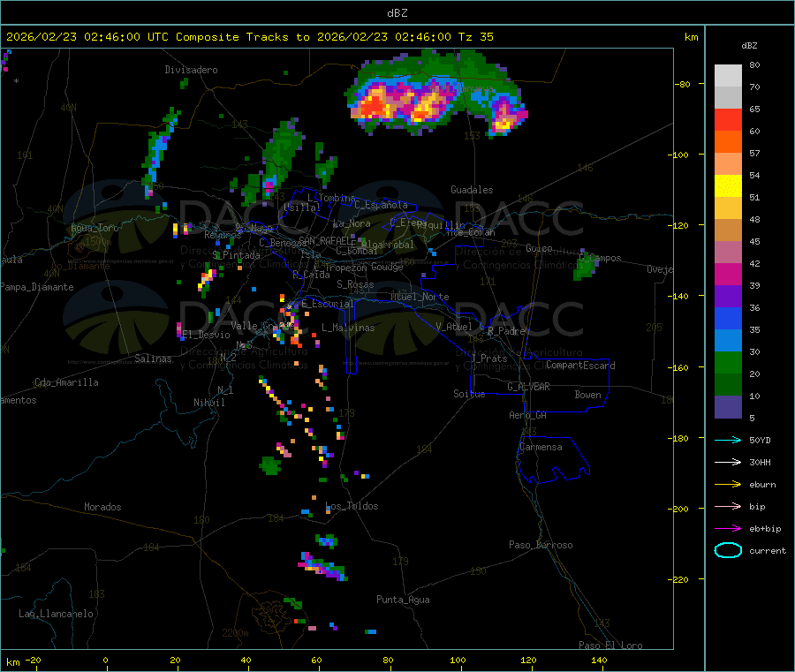The image size is (795, 672).
Task: Click the Nihuil place label
Action: [208, 403]
